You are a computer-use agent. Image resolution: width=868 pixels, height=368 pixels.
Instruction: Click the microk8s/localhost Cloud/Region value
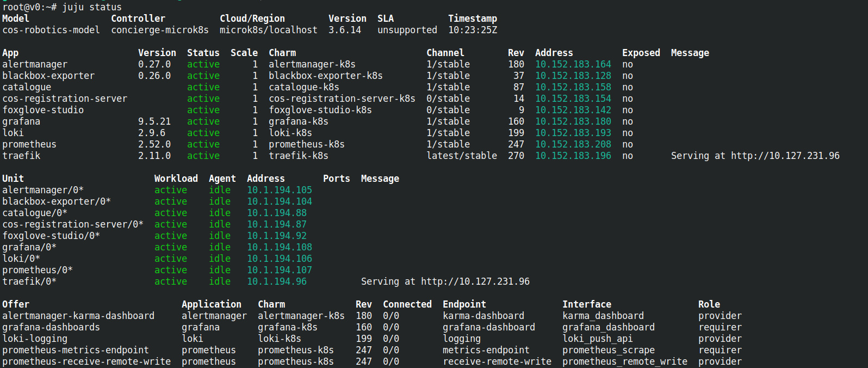[268, 30]
